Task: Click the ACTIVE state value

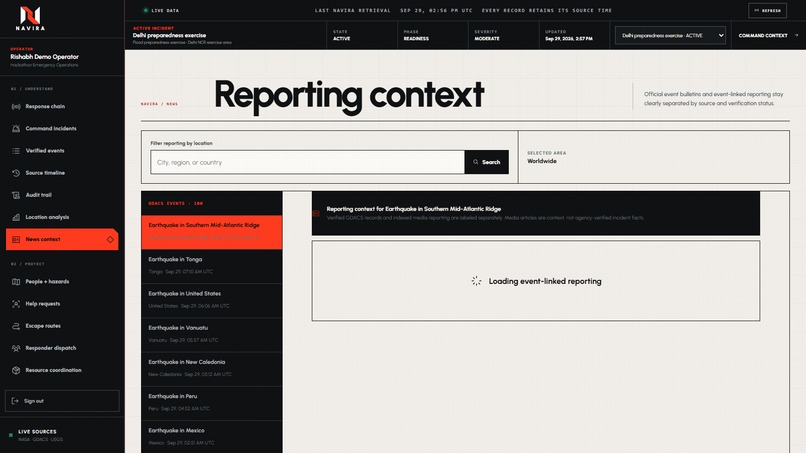Action: [x=341, y=39]
